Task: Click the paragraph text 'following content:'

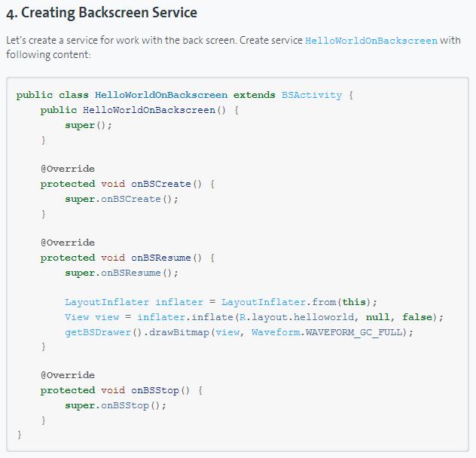Action: [48, 55]
